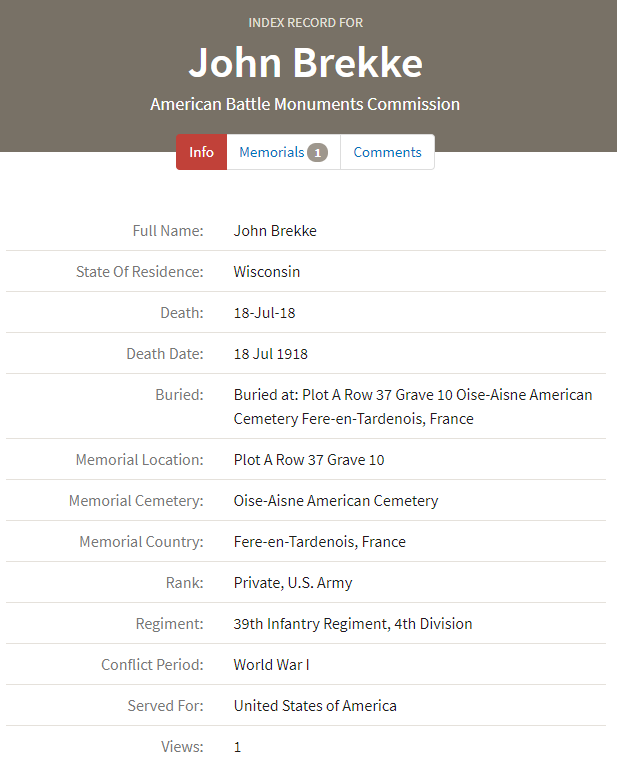Click the Full Name value John Brekke
The height and width of the screenshot is (770, 617).
point(275,231)
